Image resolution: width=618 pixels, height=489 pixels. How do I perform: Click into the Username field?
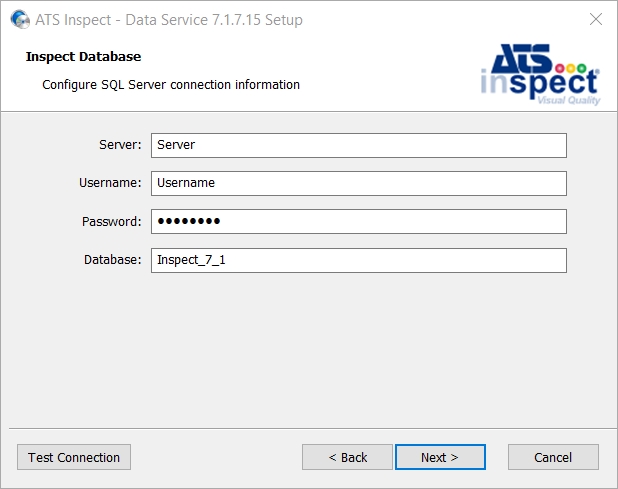coord(359,183)
